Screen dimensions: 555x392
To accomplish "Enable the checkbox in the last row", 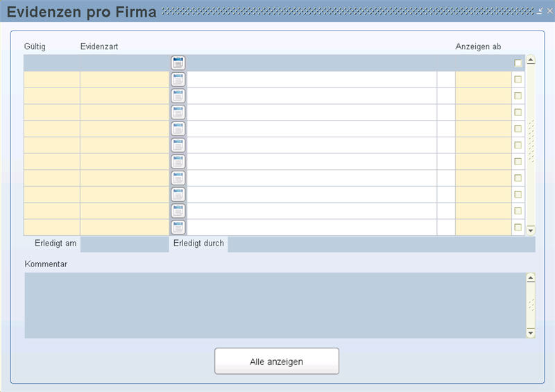I will click(518, 227).
